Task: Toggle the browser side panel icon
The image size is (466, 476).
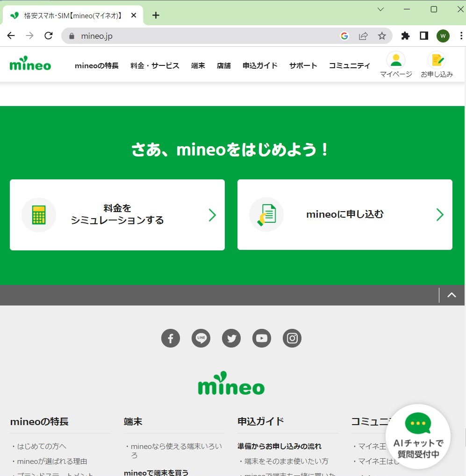Action: click(x=424, y=36)
